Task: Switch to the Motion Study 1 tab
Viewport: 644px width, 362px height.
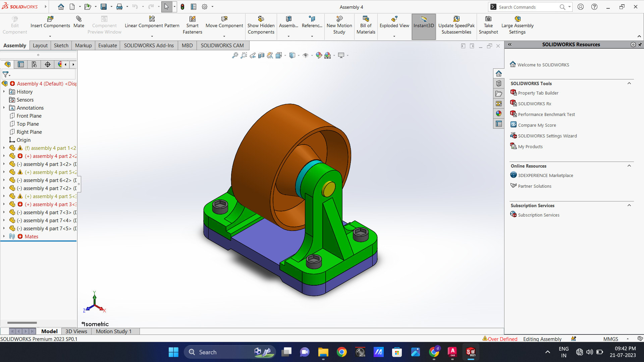Action: pyautogui.click(x=114, y=331)
